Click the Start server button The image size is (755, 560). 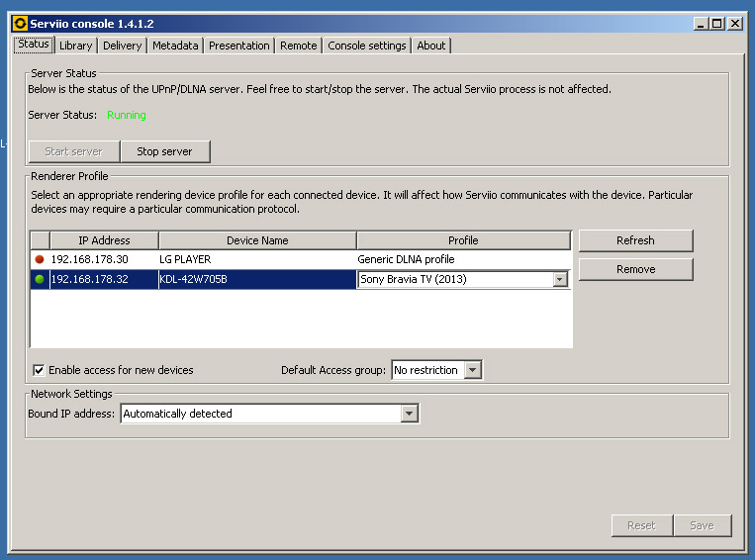point(74,151)
